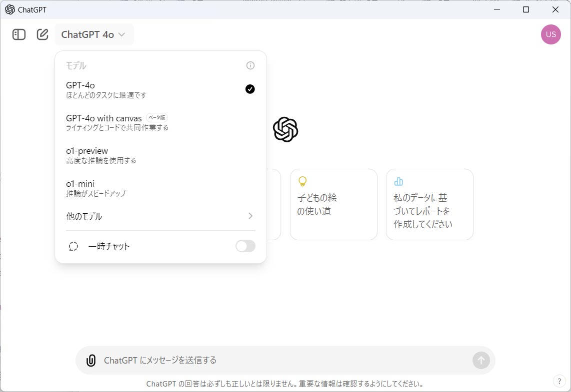Open the 子どもの絵の使い道 suggestion card
The width and height of the screenshot is (571, 392).
pos(333,204)
